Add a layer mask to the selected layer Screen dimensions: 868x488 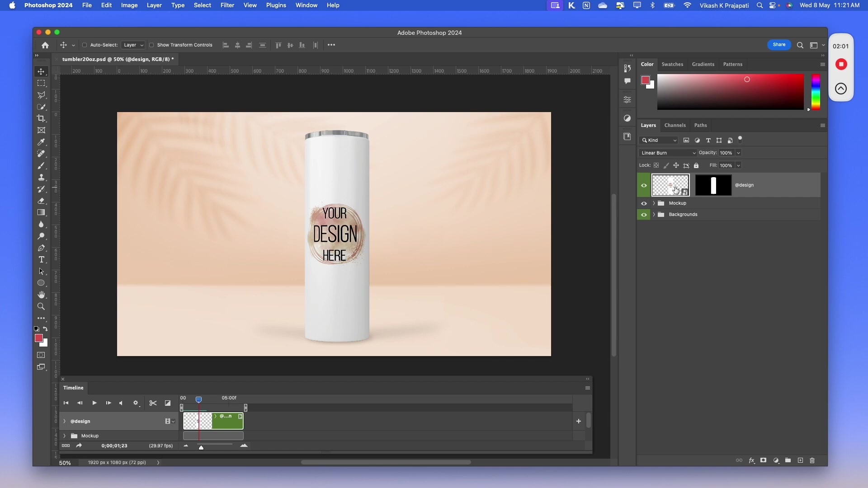(764, 460)
